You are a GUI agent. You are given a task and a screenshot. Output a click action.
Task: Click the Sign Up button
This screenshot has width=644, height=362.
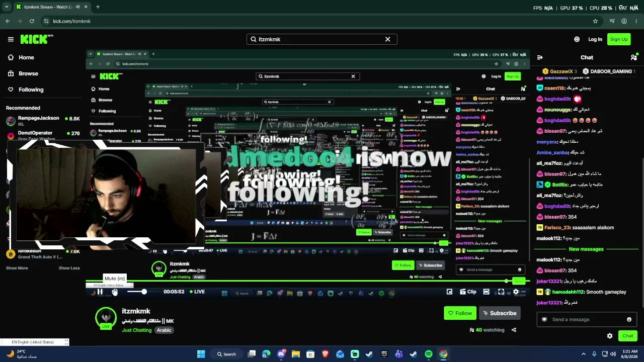click(619, 39)
